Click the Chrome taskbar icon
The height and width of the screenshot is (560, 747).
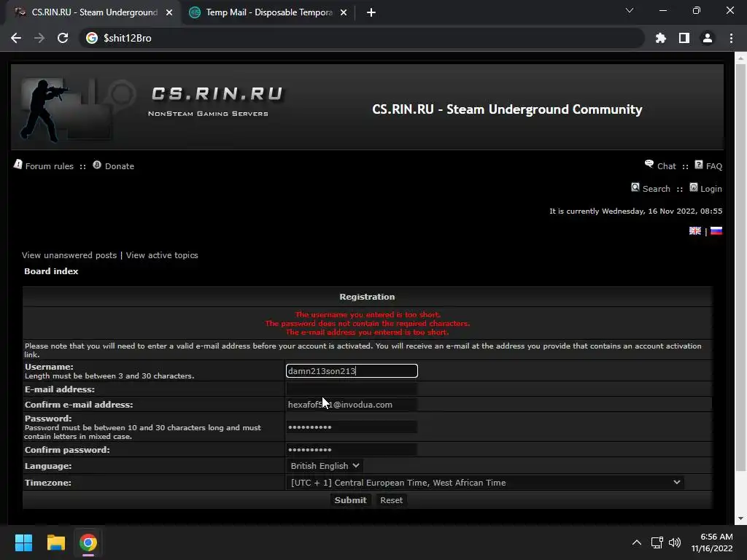88,542
